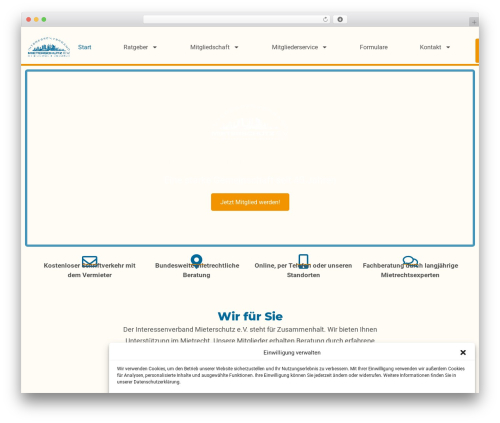Click the Jetzt Mitglied werden! button
Screen dimensions: 500x423
[x=250, y=202]
